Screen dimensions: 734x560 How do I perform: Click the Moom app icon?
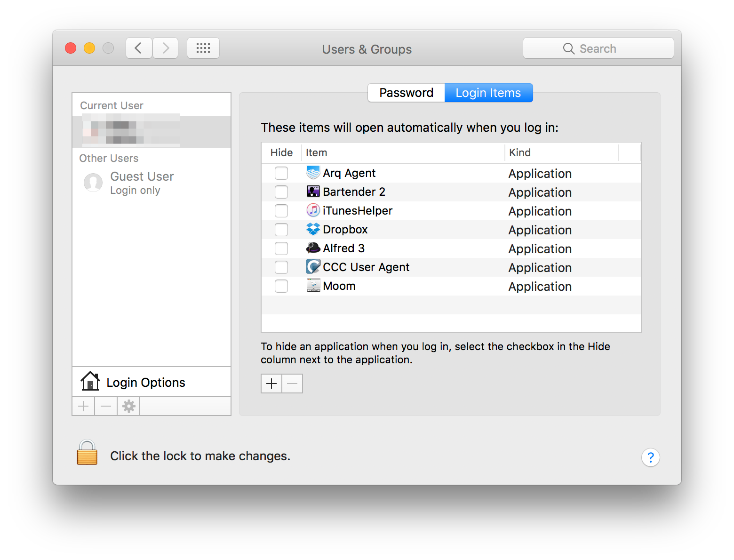(x=313, y=286)
